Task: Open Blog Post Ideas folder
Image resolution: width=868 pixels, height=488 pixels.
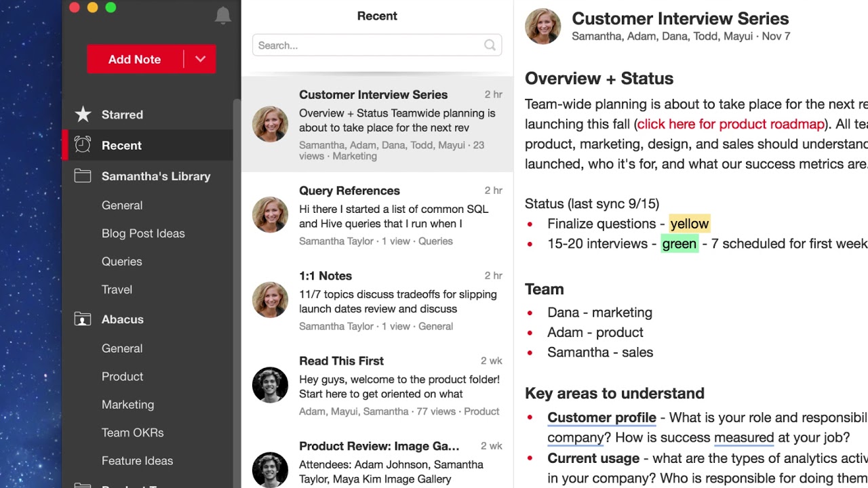Action: [x=143, y=233]
